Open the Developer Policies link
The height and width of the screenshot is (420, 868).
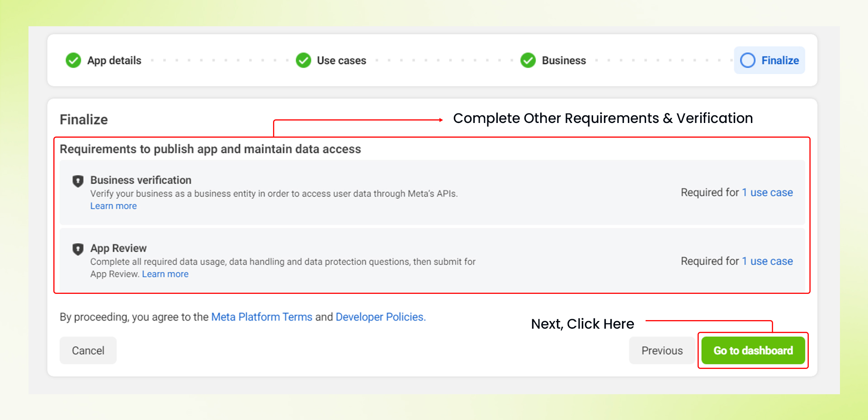click(x=380, y=317)
